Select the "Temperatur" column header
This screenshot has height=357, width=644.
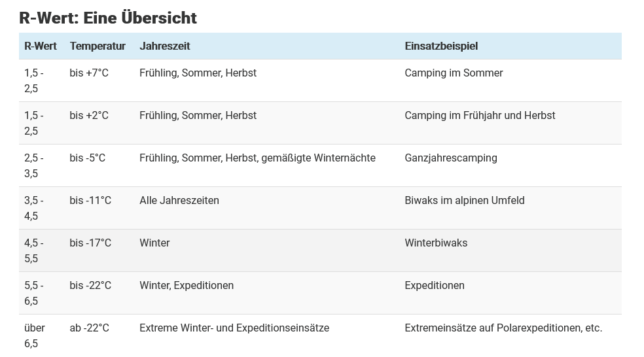98,46
